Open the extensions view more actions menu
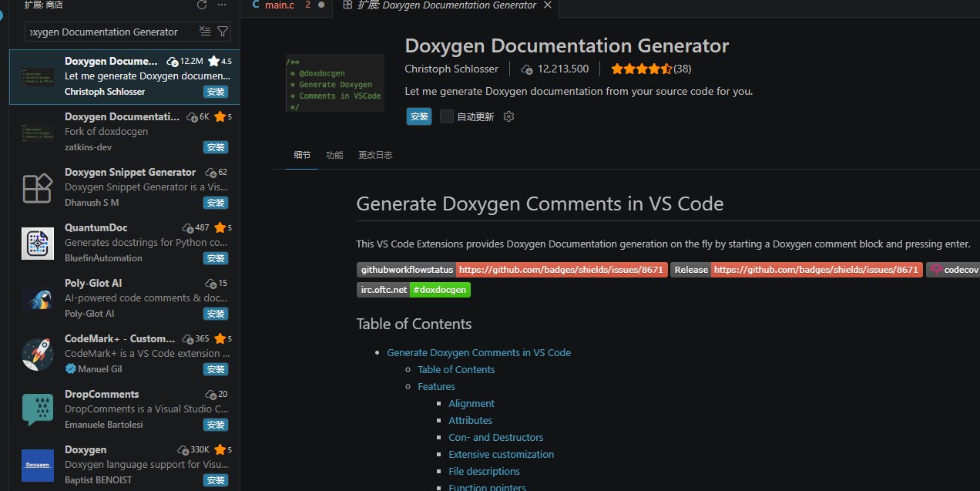Viewport: 980px width, 491px height. 222,5
